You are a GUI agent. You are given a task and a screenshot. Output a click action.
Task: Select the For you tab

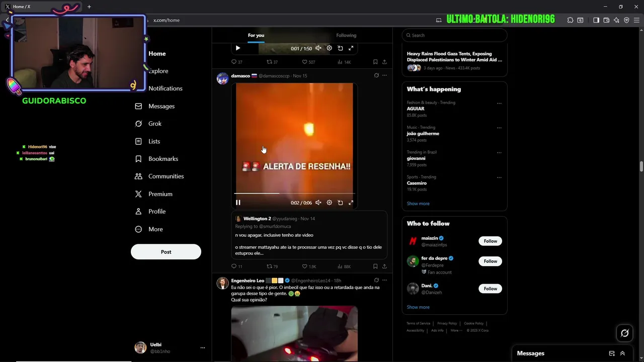pyautogui.click(x=256, y=35)
